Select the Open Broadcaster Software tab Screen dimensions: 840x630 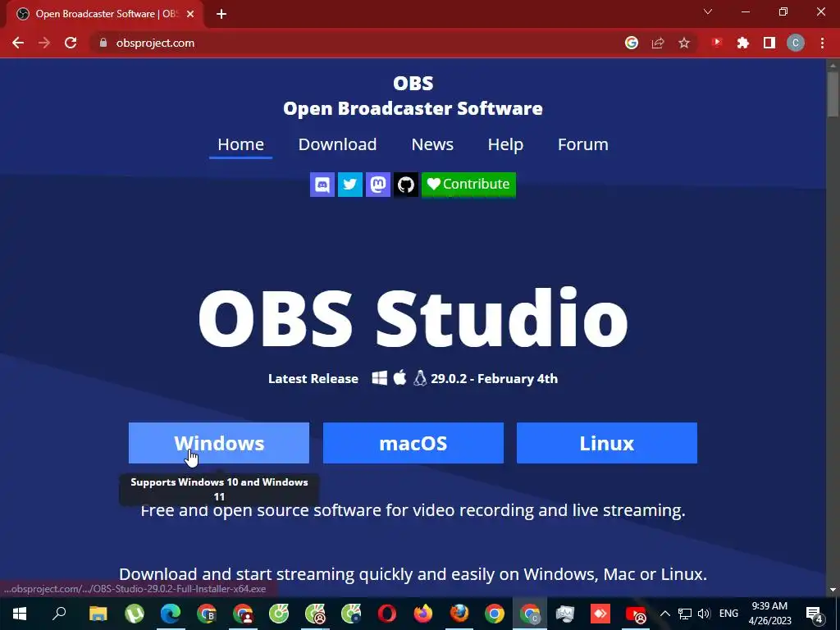(105, 14)
